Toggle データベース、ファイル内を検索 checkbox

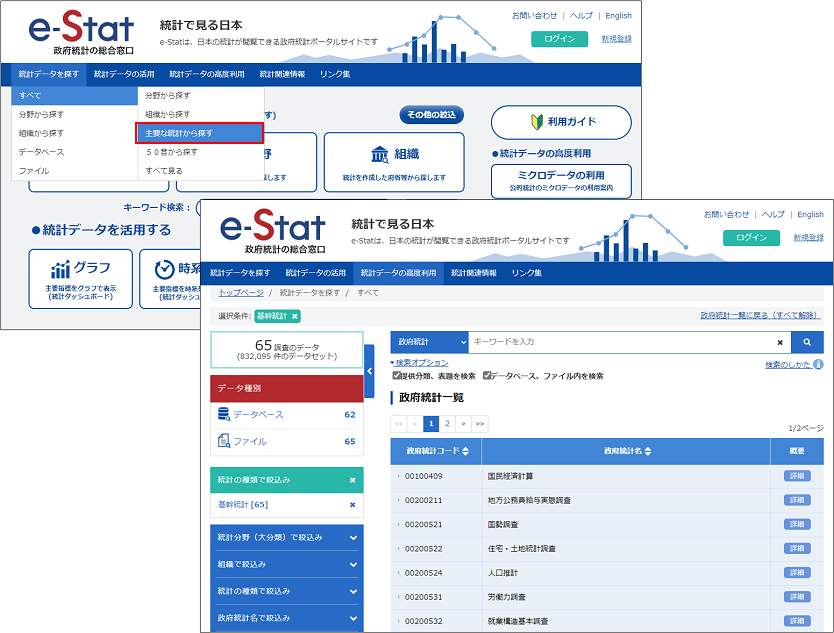(487, 376)
